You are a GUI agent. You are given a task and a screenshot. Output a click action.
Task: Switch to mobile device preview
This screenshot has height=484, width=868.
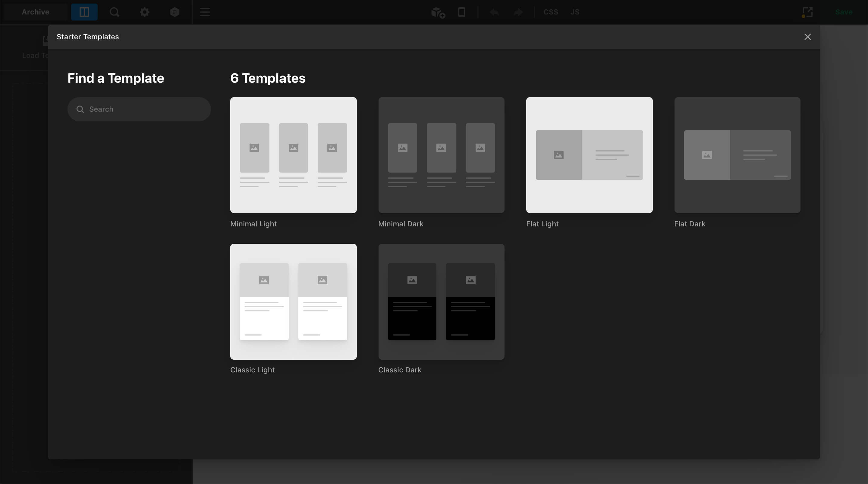(462, 12)
